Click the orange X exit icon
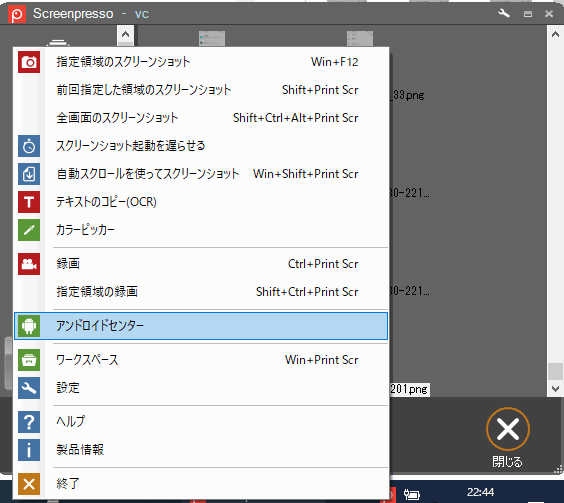Image resolution: width=564 pixels, height=503 pixels. click(x=29, y=484)
